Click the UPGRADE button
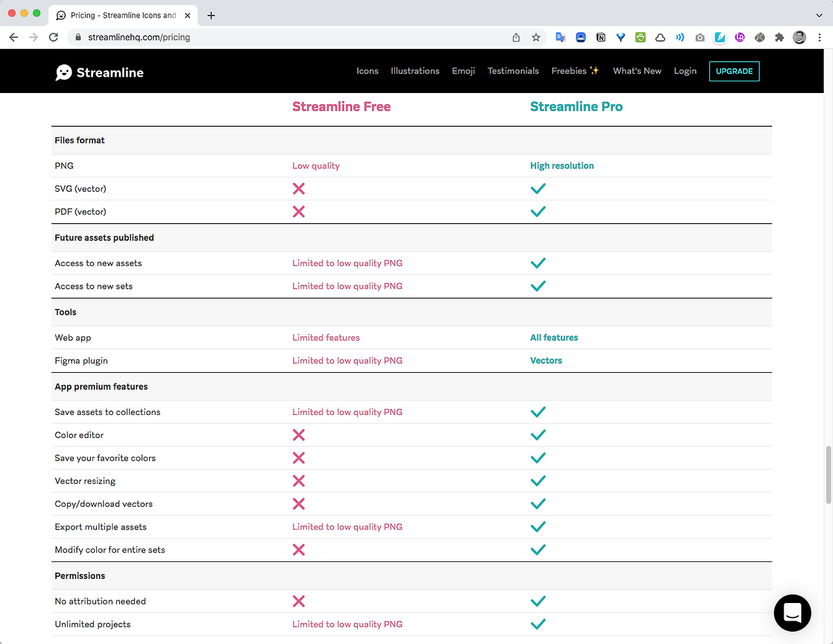The image size is (833, 644). pyautogui.click(x=734, y=71)
